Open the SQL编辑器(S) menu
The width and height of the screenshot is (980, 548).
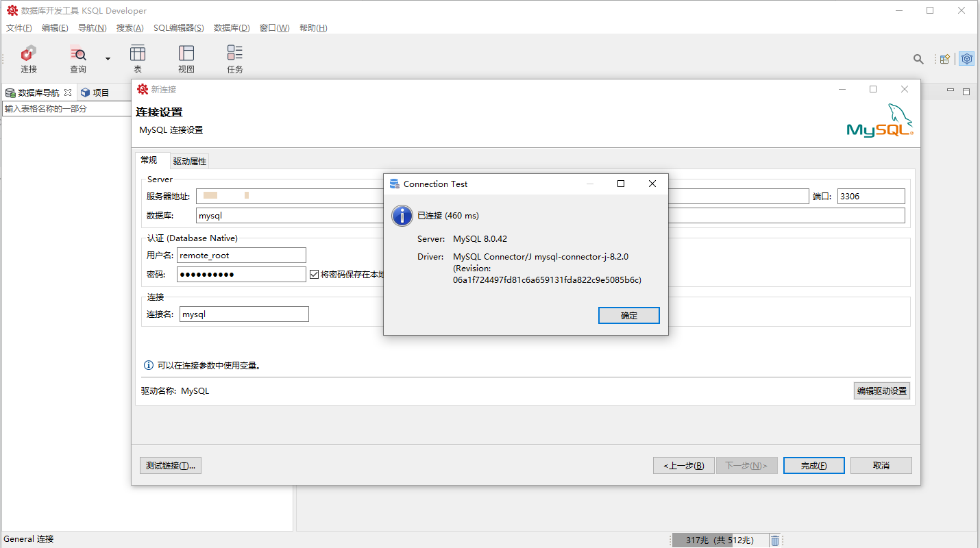(x=178, y=28)
